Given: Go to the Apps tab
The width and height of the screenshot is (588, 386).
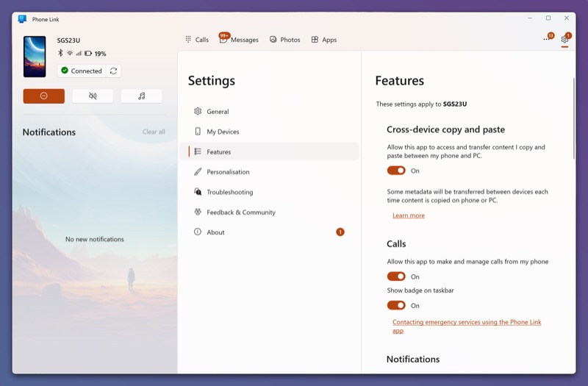Looking at the screenshot, I should 324,40.
